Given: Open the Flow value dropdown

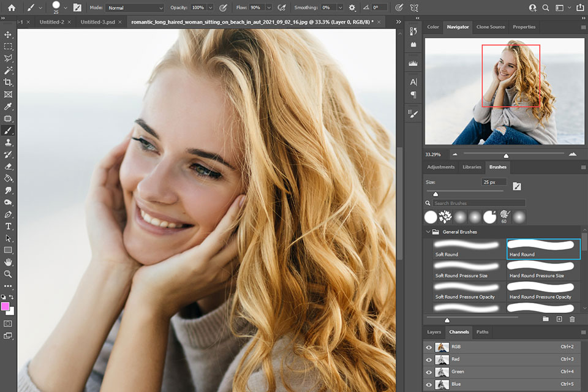Looking at the screenshot, I should click(268, 7).
